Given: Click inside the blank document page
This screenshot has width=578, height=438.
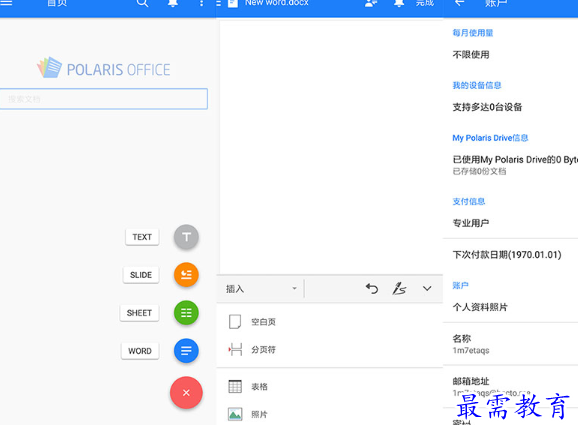Looking at the screenshot, I should [331, 147].
